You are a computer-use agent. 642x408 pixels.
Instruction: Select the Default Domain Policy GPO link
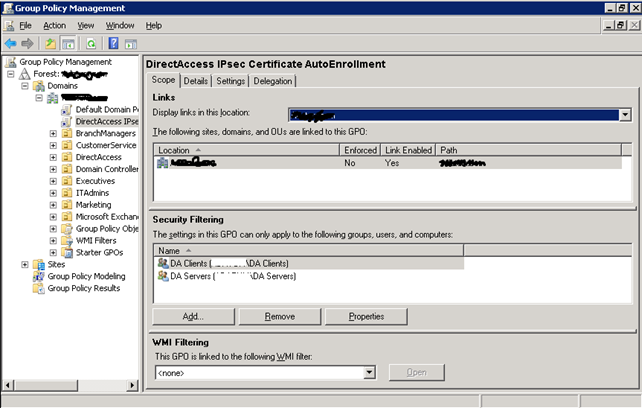tap(106, 108)
